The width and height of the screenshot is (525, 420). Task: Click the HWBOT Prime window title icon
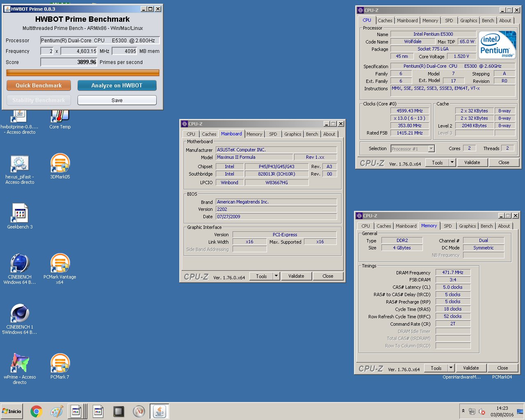click(7, 9)
